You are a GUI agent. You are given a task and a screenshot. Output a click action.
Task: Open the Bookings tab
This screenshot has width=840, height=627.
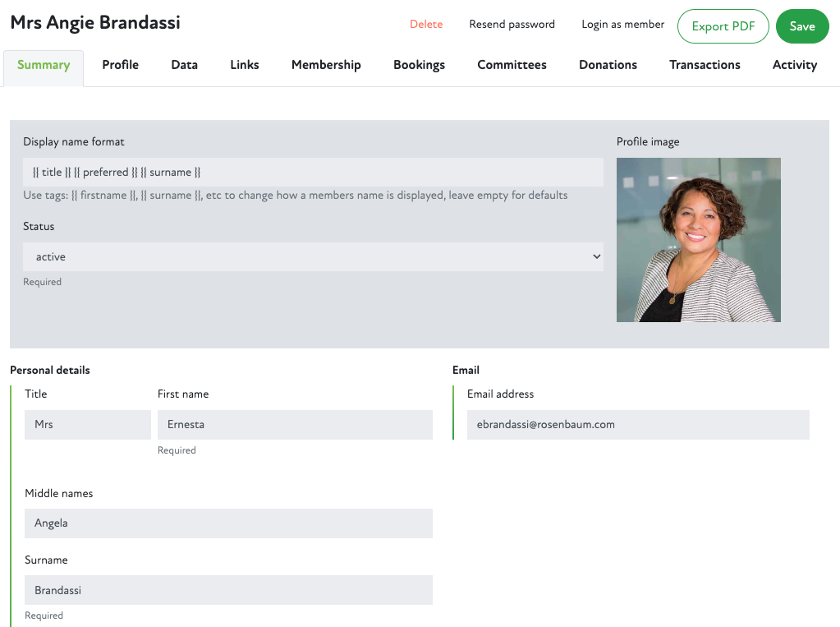coord(419,65)
